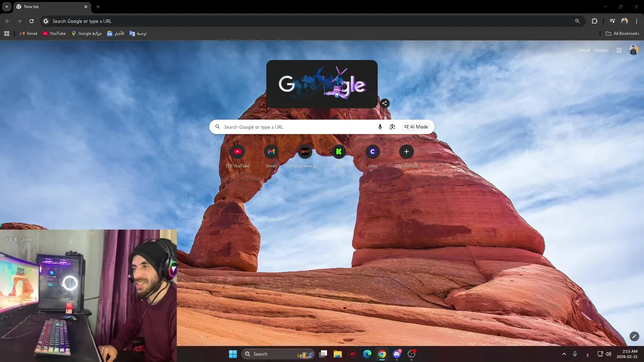Open Microsoft Edge from taskbar
Image resolution: width=644 pixels, height=362 pixels.
tap(367, 354)
